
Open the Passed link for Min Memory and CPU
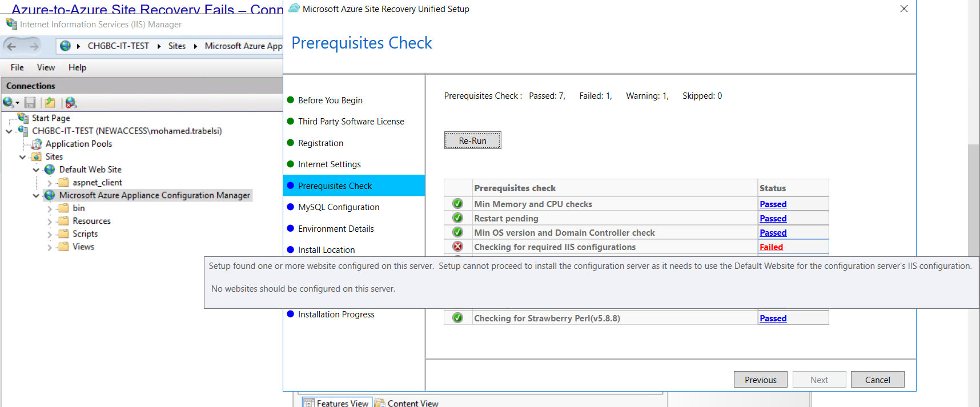tap(773, 204)
